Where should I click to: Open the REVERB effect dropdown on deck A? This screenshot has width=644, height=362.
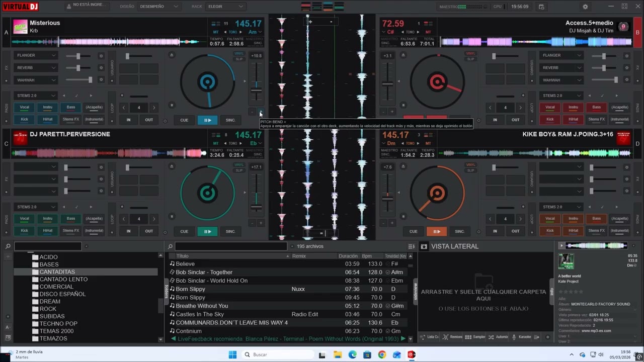coord(36,67)
